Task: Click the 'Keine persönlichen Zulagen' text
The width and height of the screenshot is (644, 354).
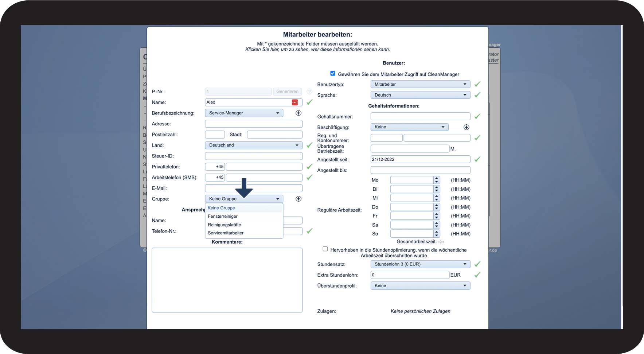Action: [x=421, y=311]
